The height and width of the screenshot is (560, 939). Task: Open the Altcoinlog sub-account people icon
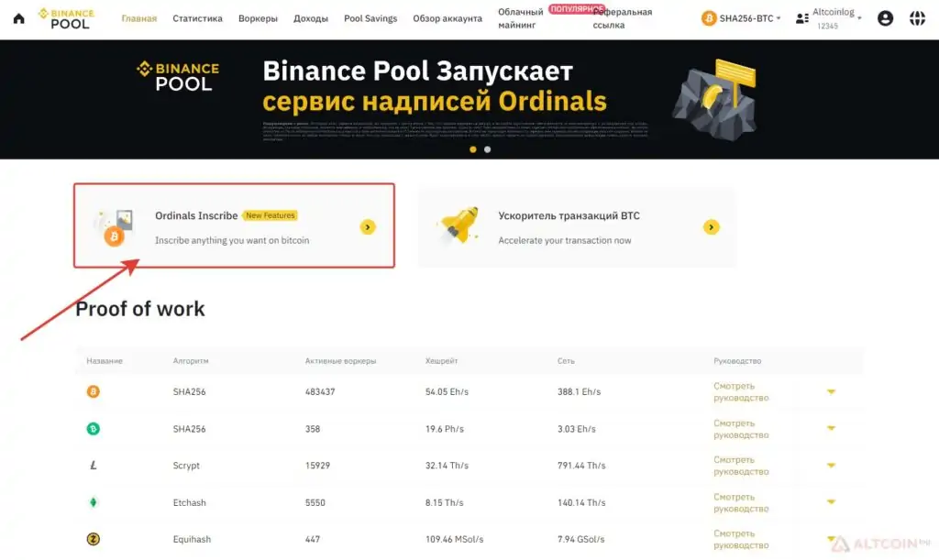[x=801, y=18]
